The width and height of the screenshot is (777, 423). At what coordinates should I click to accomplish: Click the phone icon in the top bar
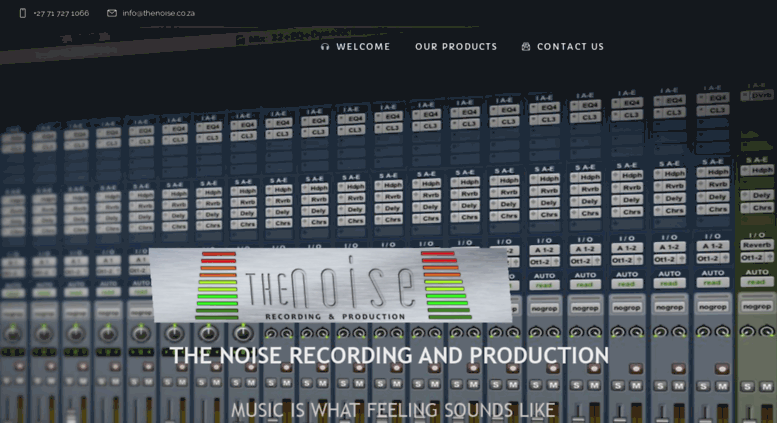[23, 13]
